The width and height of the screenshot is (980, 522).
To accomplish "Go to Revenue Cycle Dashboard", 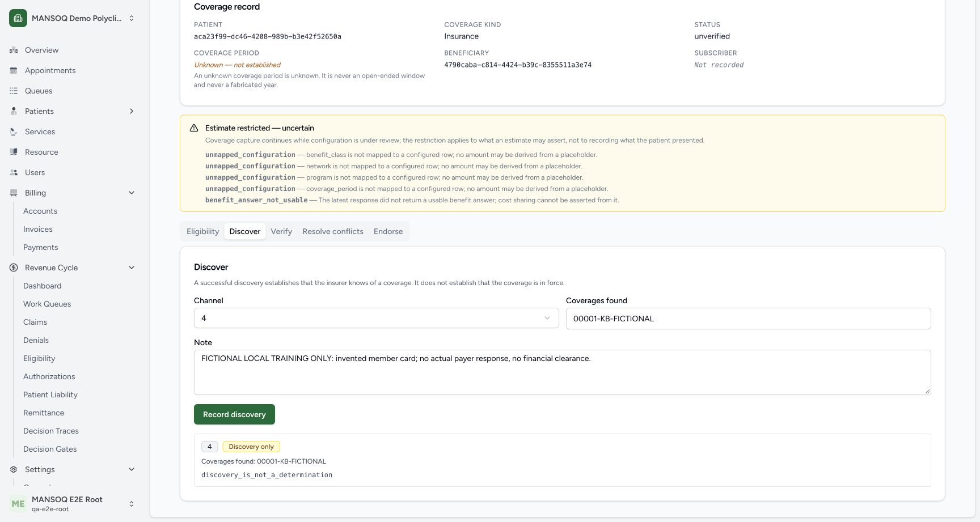I will pyautogui.click(x=43, y=286).
